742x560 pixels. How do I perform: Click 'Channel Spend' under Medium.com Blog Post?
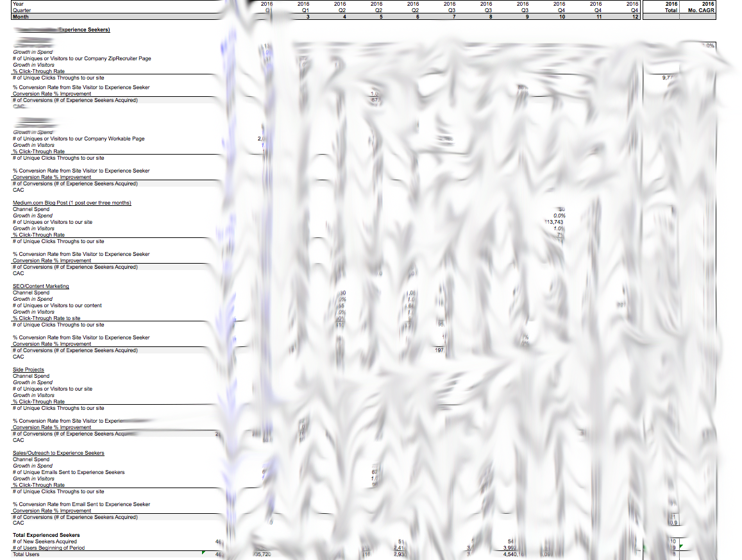coord(31,209)
